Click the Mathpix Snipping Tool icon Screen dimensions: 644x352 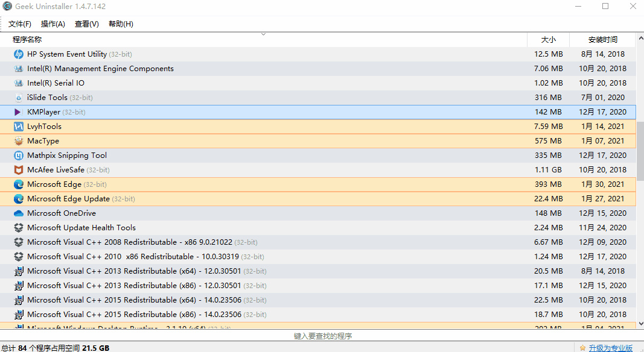click(19, 156)
